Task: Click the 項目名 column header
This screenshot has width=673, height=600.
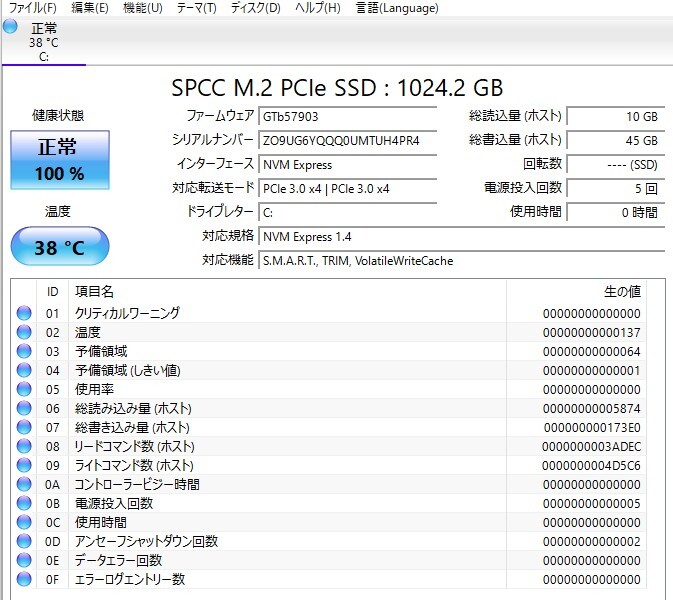Action: [x=95, y=291]
